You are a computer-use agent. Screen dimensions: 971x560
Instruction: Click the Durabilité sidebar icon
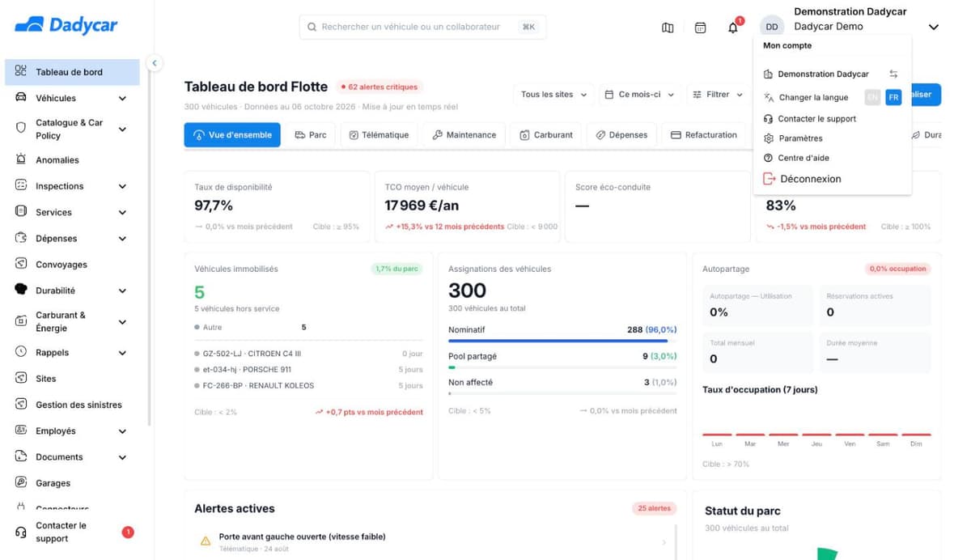coord(21,290)
